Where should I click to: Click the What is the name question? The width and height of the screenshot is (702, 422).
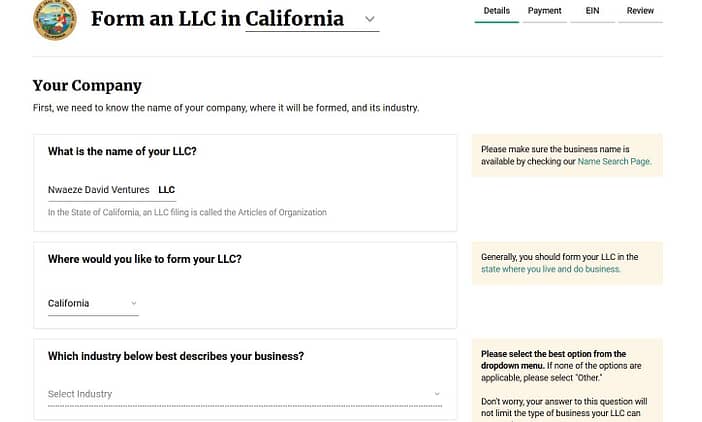point(122,151)
